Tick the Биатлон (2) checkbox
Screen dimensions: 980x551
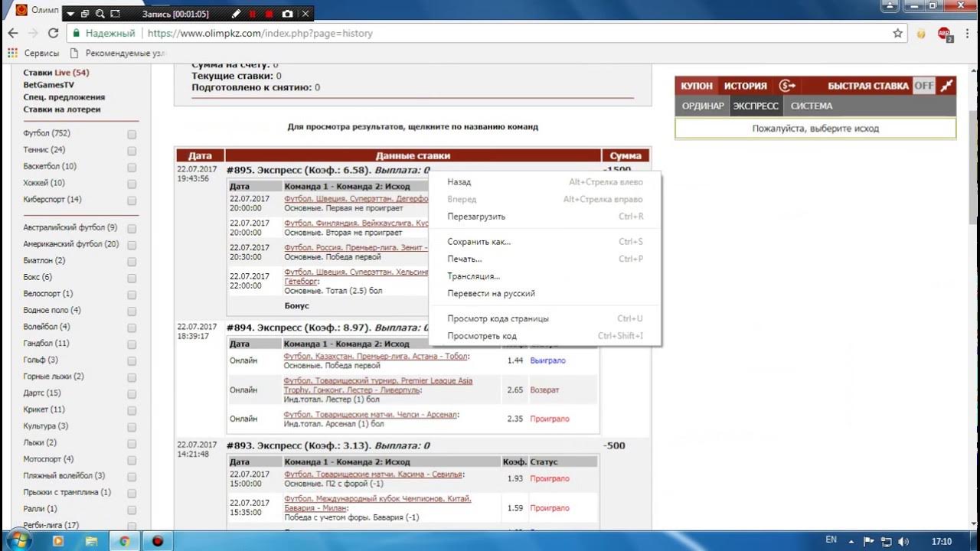[132, 262]
